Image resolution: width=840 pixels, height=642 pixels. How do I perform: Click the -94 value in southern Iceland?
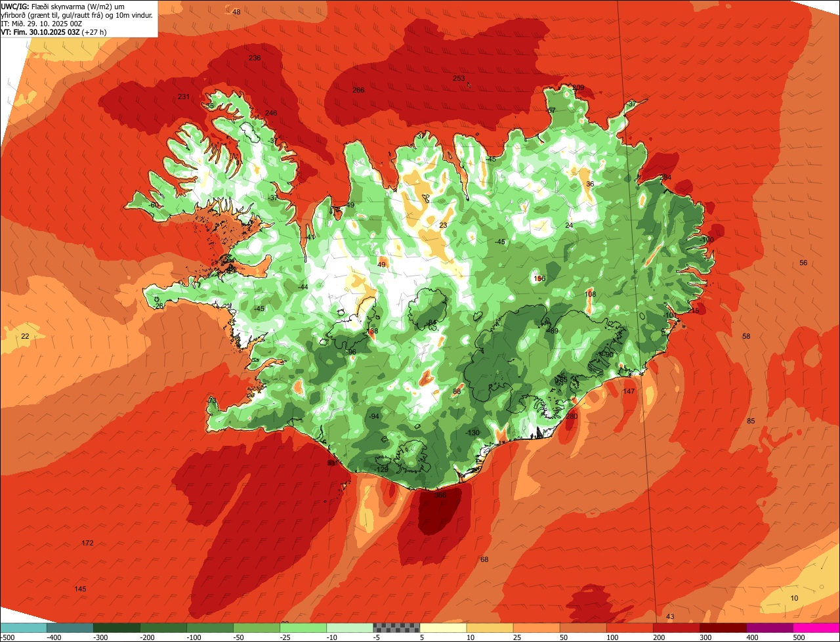click(374, 416)
